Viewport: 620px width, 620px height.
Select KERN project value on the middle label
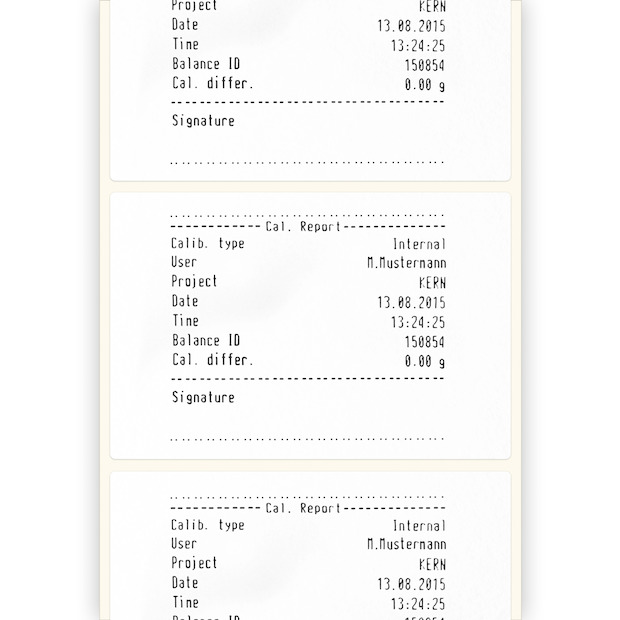tap(432, 283)
